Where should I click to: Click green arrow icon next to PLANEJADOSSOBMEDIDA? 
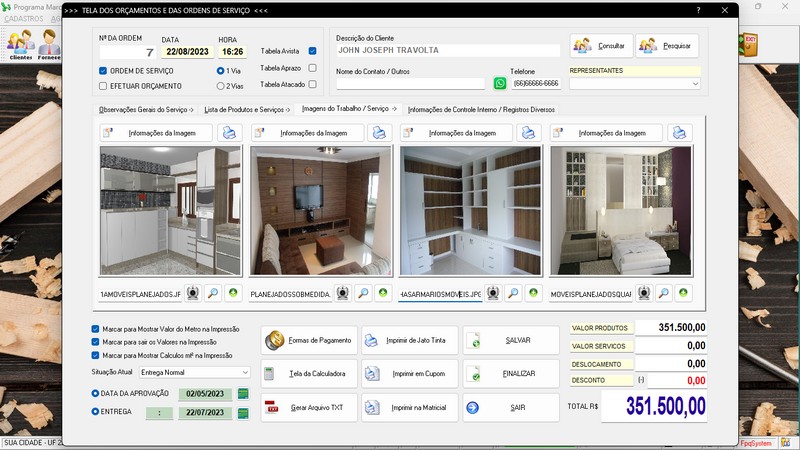click(383, 293)
